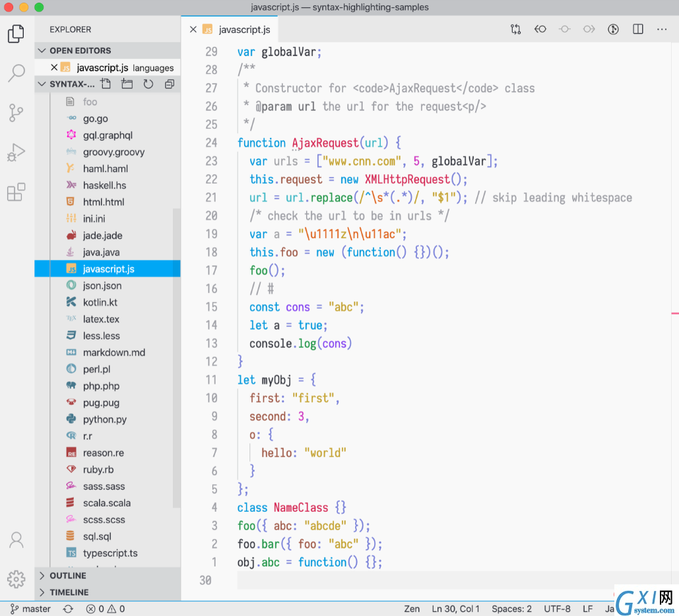Go to next change with arrow-right icon
Screen dimensions: 679x616
589,29
